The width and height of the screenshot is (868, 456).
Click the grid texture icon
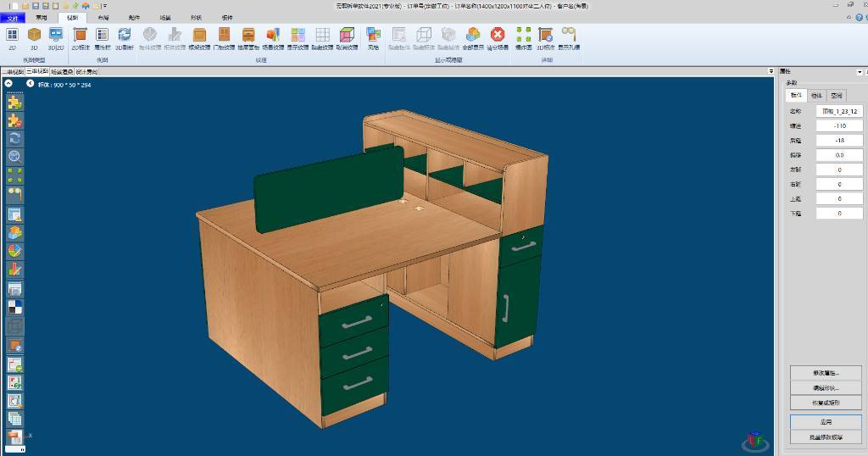coord(323,36)
